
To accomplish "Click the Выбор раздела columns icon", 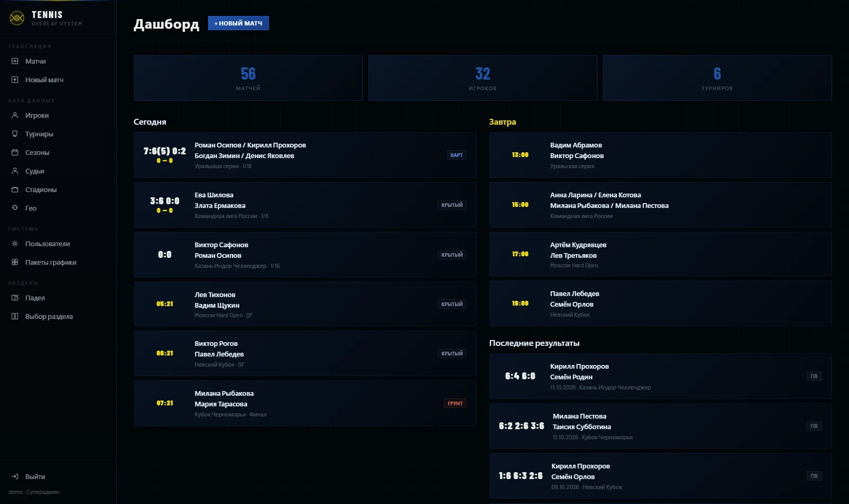I will coord(15,316).
